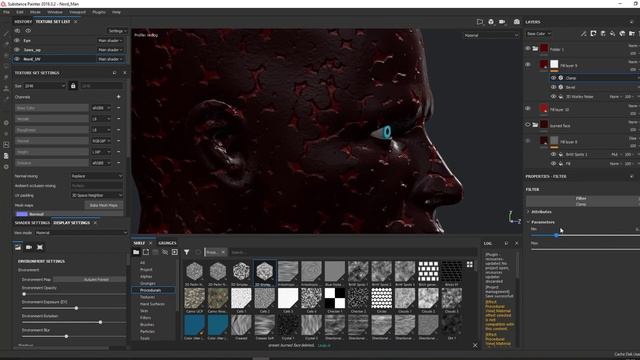Viewport: 640px width, 360px height.
Task: Switch to the Grunges shelf tab
Action: (167, 243)
